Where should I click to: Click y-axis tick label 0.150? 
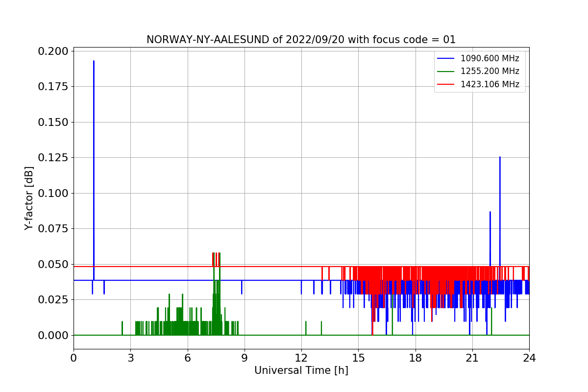[x=53, y=122]
